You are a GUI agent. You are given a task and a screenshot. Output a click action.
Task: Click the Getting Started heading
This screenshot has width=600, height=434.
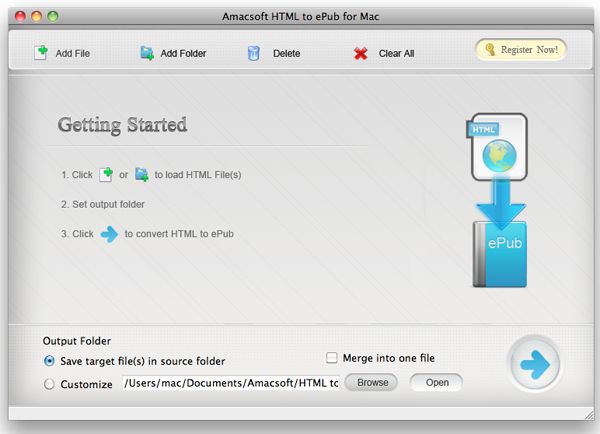pyautogui.click(x=122, y=125)
